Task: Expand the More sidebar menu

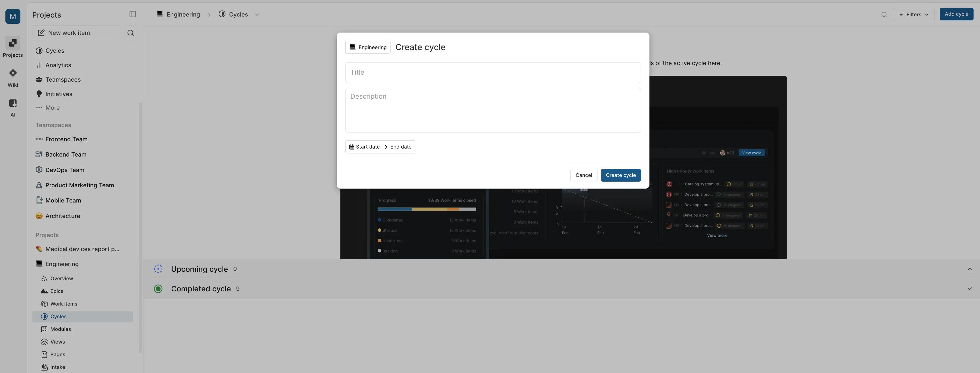Action: pyautogui.click(x=52, y=108)
